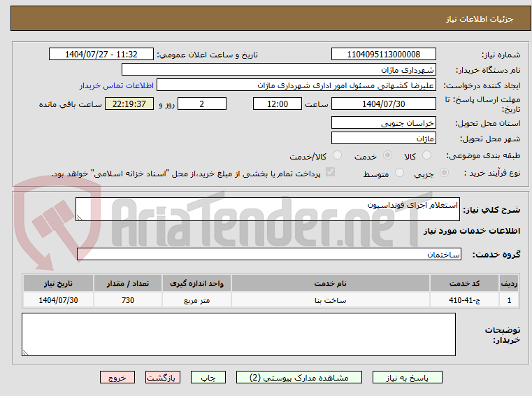Click the پاسخ به نیاز button
The height and width of the screenshot is (396, 532).
click(x=407, y=377)
